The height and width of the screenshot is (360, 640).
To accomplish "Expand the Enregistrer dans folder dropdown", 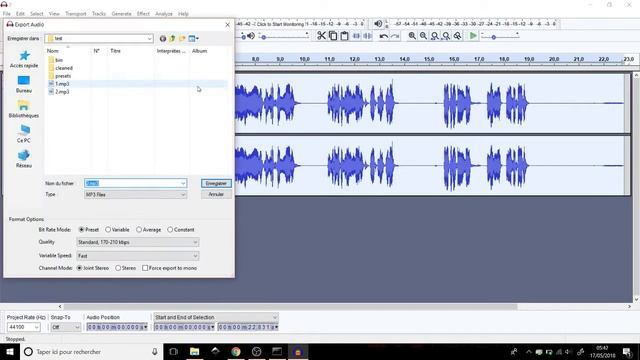I will pyautogui.click(x=149, y=38).
